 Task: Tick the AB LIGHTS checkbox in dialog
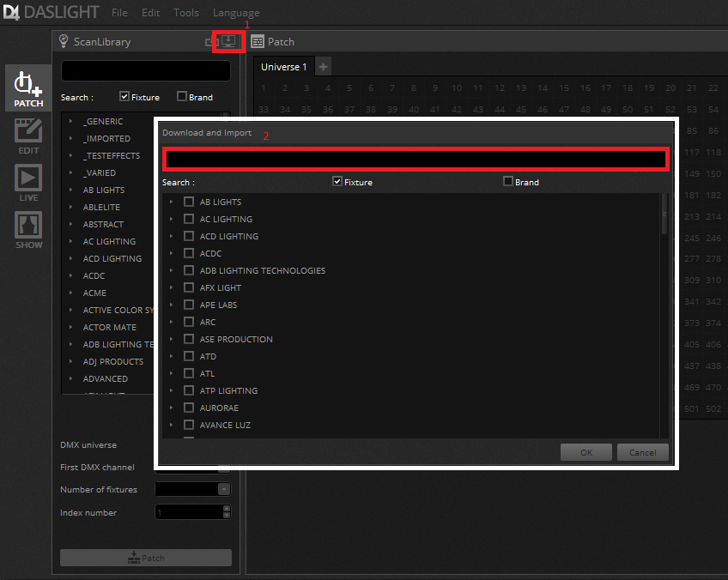click(189, 202)
